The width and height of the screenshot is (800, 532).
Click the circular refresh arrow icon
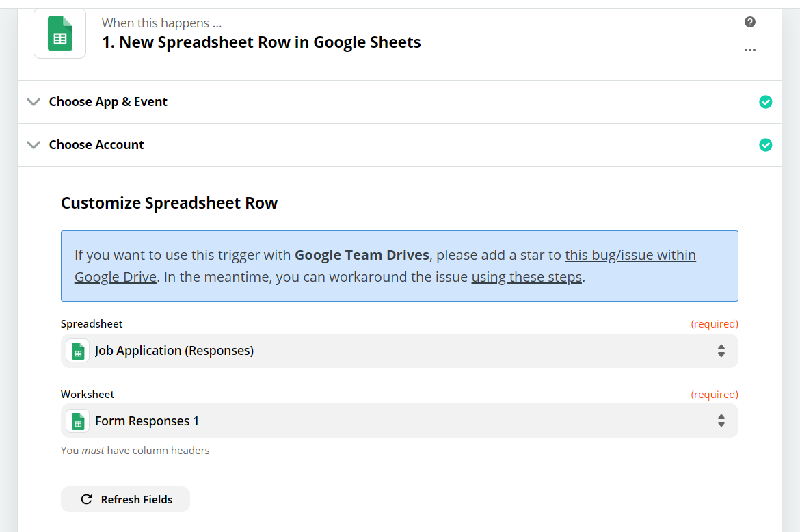tap(87, 499)
